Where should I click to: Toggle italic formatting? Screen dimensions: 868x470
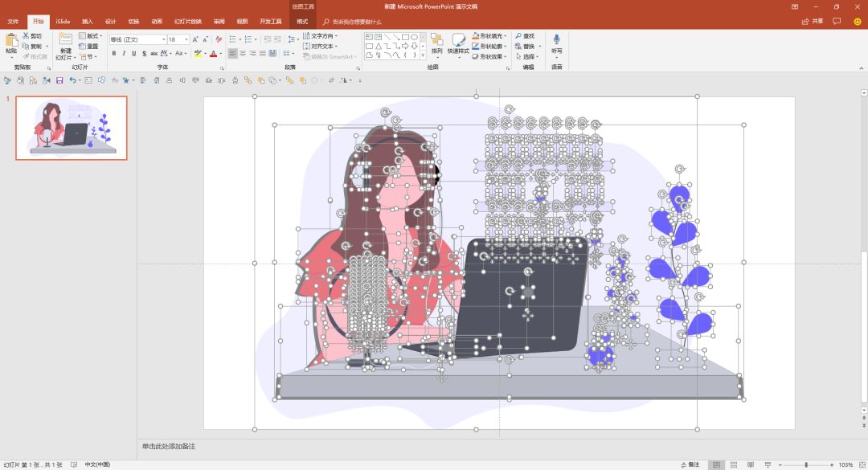pos(124,54)
